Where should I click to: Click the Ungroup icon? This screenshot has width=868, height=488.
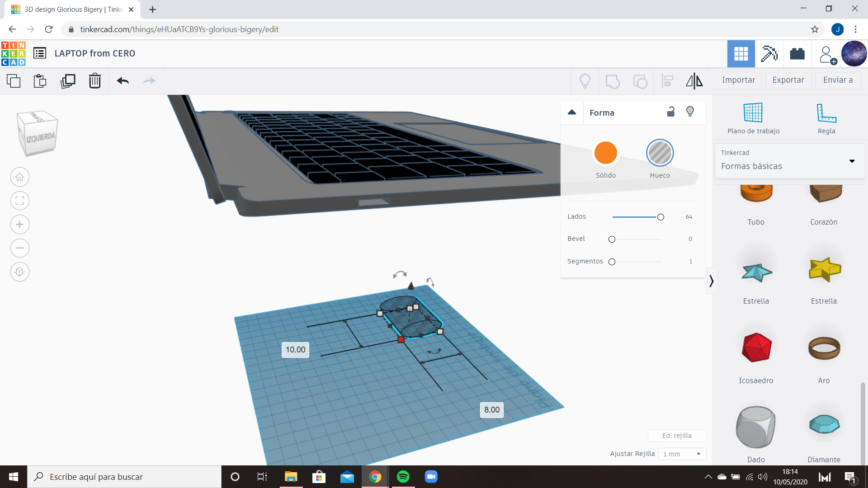pos(640,81)
